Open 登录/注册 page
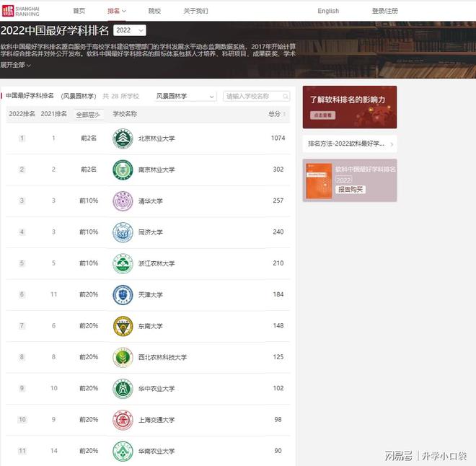Viewport: 476px width, 466px height. pyautogui.click(x=384, y=11)
